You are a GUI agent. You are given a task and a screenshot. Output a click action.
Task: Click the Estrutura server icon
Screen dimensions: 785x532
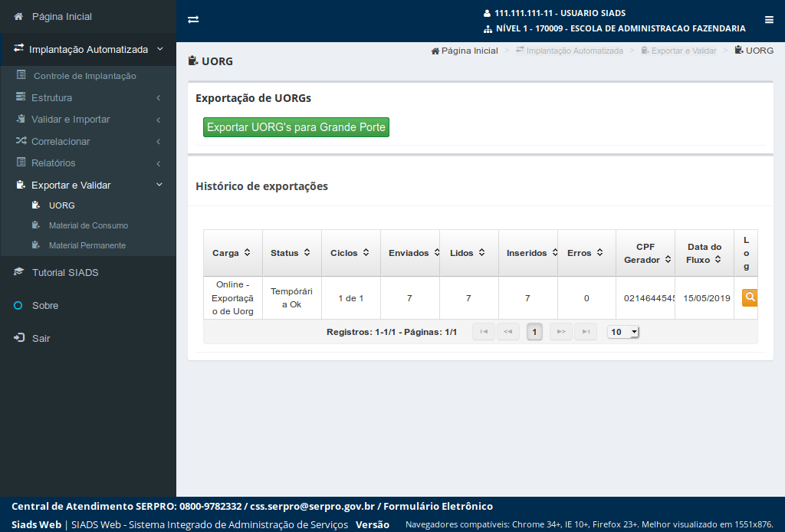coord(21,97)
